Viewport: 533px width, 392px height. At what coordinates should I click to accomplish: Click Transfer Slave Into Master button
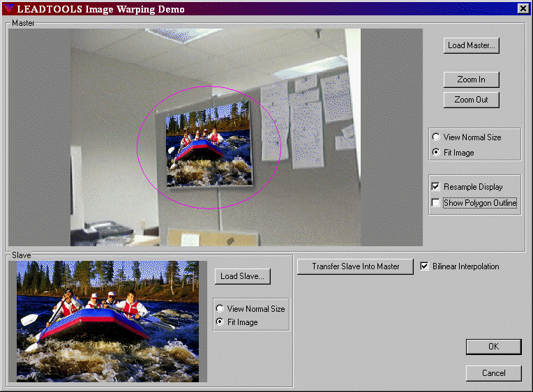point(355,266)
